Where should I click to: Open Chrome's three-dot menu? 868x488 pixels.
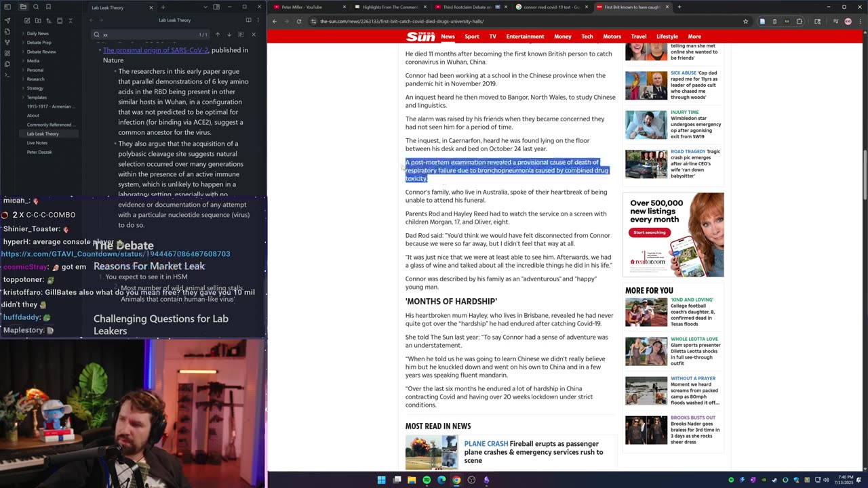(861, 21)
